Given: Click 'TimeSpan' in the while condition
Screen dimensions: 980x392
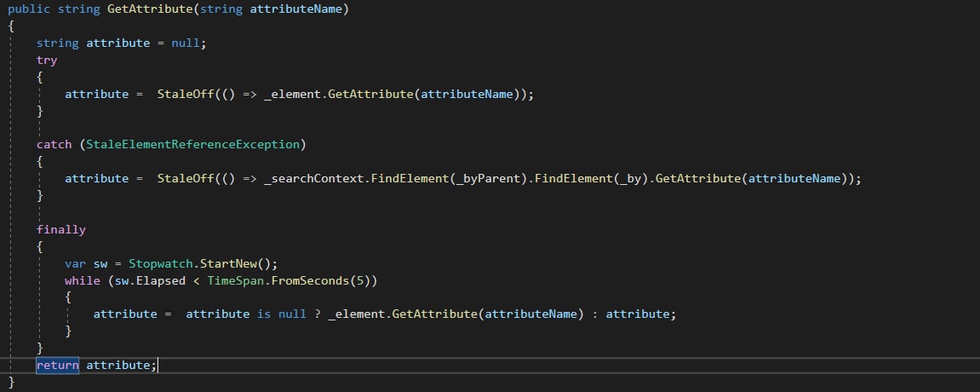Looking at the screenshot, I should pos(235,280).
